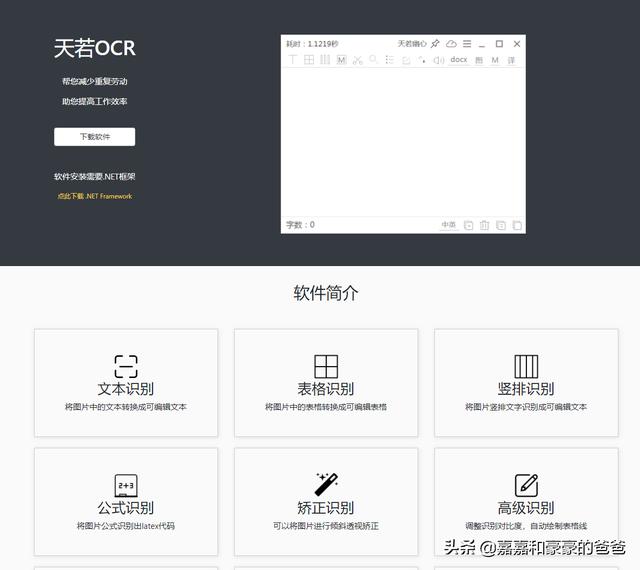This screenshot has width=640, height=570.
Task: Open the hamburger menu in OCR window
Action: pyautogui.click(x=467, y=43)
